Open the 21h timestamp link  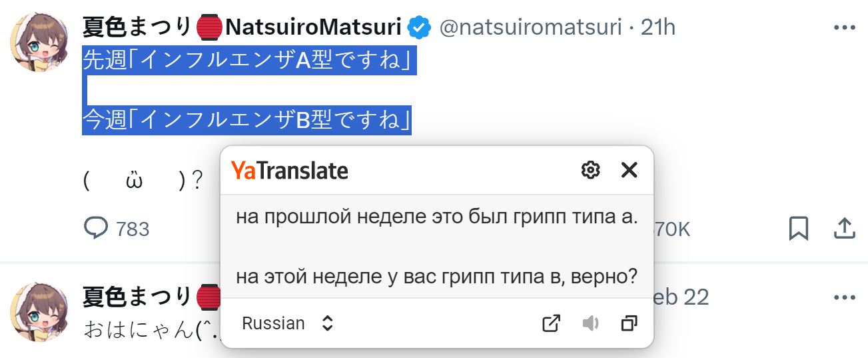[x=657, y=27]
